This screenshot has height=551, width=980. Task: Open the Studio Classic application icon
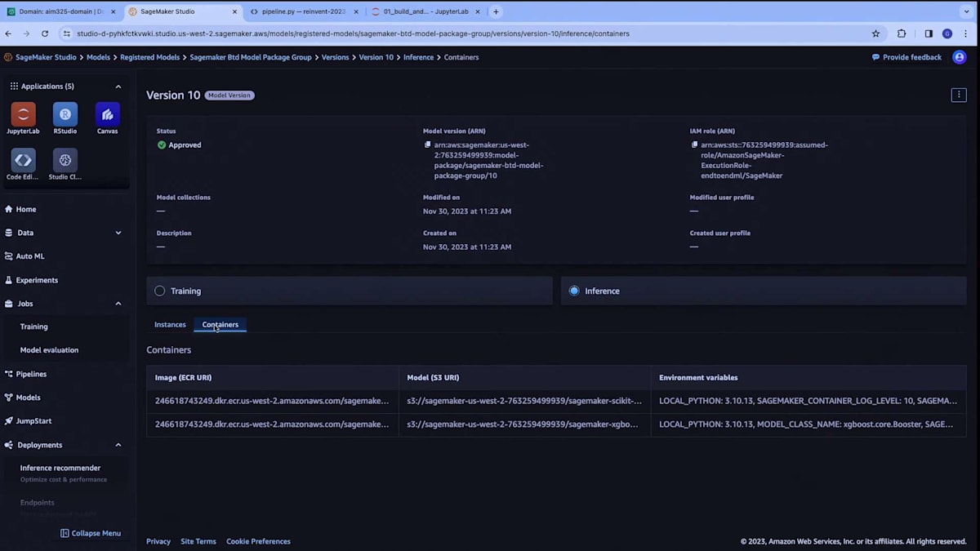coord(65,160)
